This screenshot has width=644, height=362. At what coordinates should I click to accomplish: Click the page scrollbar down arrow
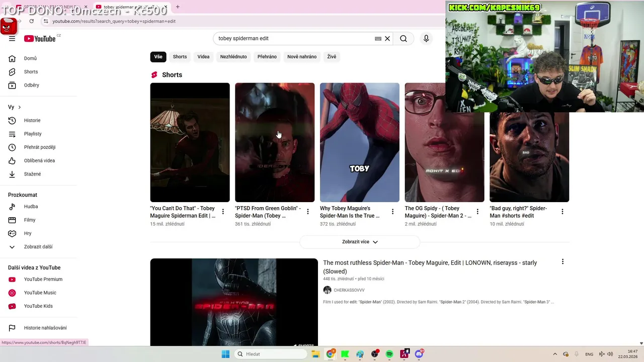[641, 343]
